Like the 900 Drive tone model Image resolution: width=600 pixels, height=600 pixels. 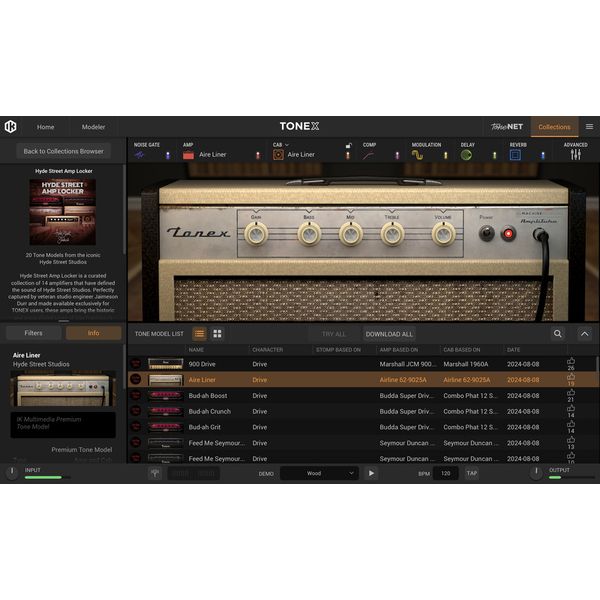click(x=571, y=361)
